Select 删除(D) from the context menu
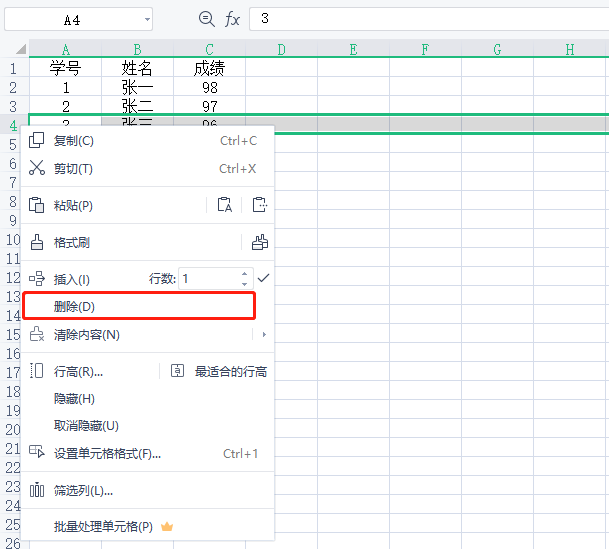 pos(75,306)
